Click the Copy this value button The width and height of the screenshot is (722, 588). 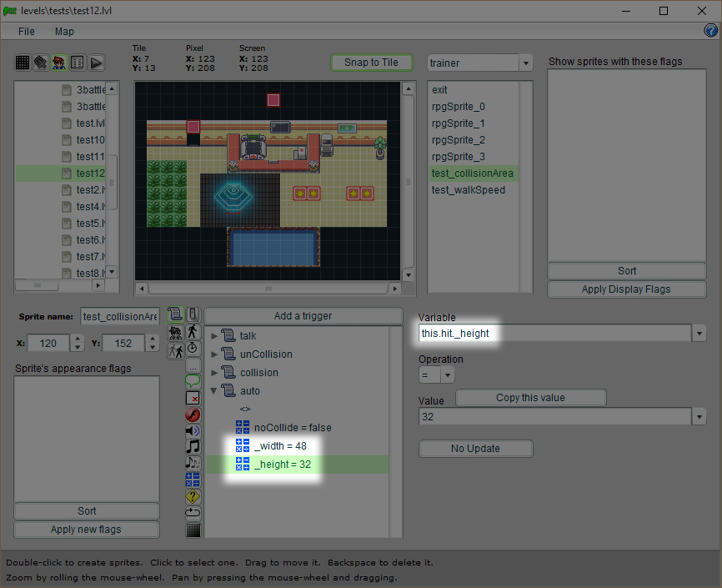[x=530, y=398]
